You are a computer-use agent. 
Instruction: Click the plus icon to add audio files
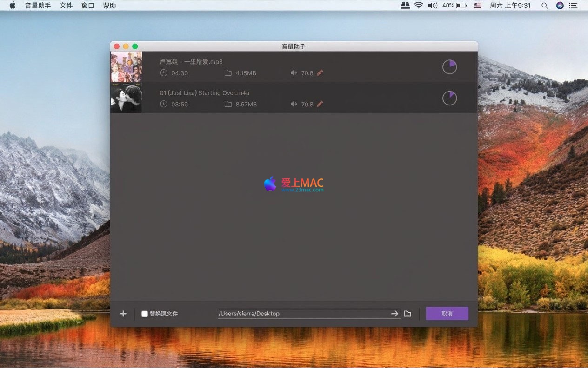coord(123,314)
